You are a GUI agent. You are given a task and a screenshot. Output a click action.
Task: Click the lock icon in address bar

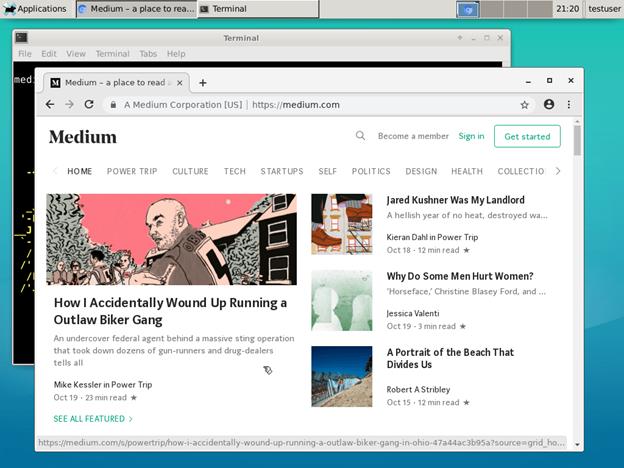(114, 104)
